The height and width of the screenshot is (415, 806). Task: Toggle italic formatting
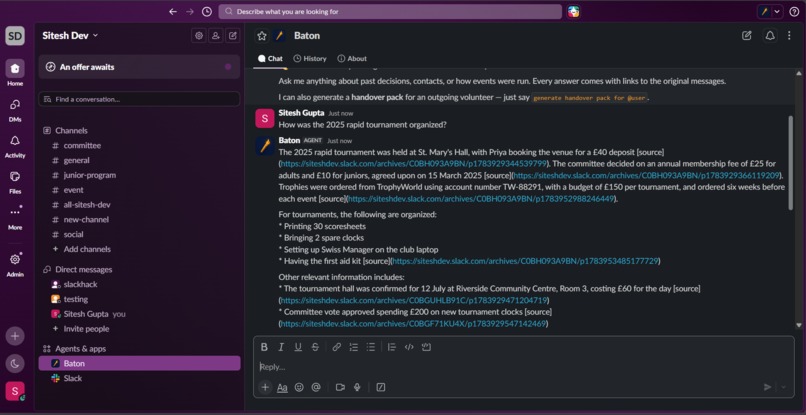[281, 347]
